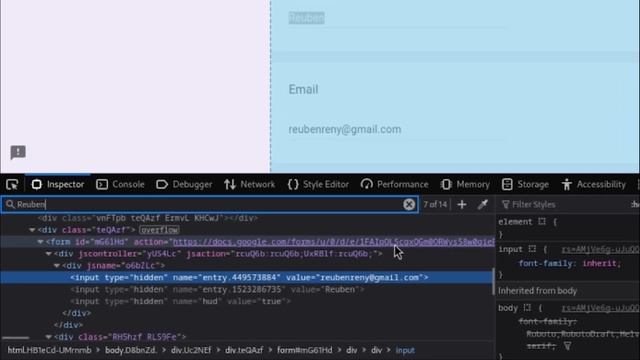Collapse the div jscontroller yUS4Lc node

point(49,254)
